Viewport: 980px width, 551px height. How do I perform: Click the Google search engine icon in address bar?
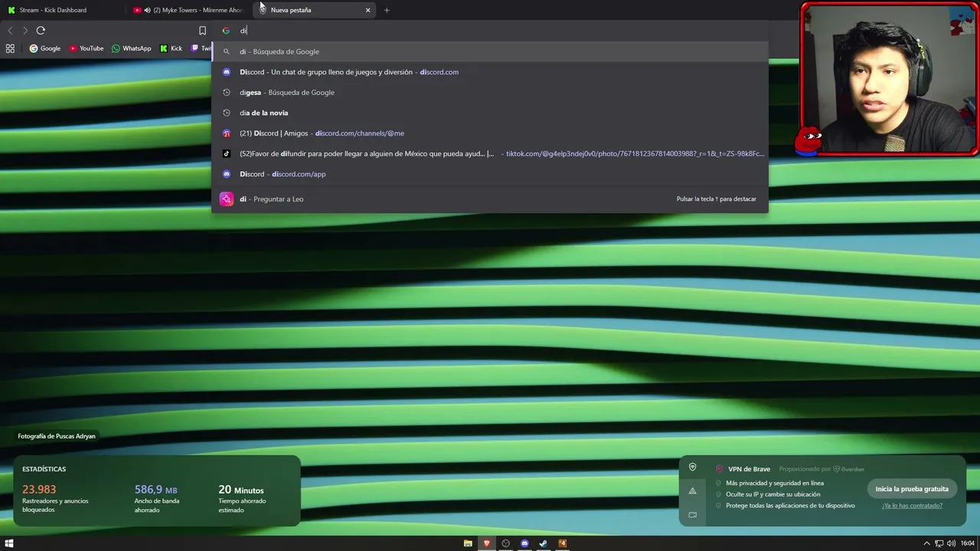pos(226,31)
